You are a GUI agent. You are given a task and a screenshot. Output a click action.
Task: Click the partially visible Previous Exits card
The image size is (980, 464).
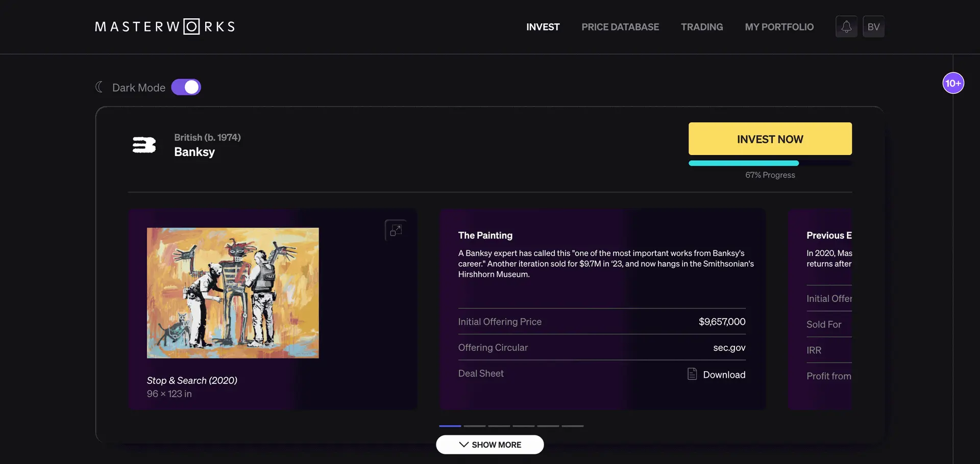click(820, 309)
